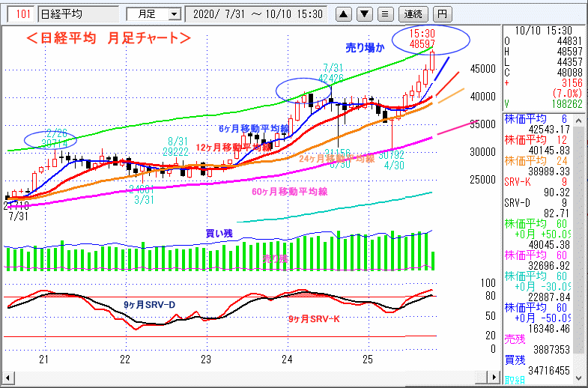The height and width of the screenshot is (388, 588).
Task: Open the ≡ list menu button
Action: coord(385,13)
